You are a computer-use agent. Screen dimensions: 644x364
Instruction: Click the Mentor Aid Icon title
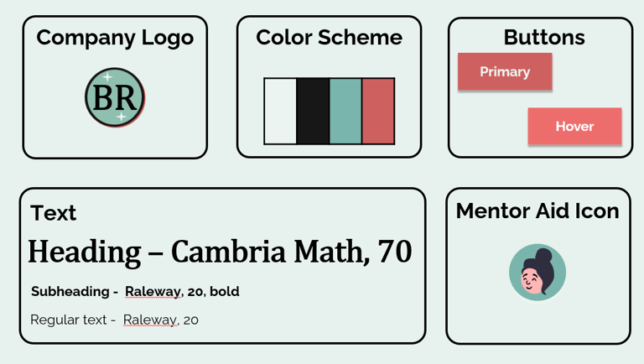pos(538,211)
